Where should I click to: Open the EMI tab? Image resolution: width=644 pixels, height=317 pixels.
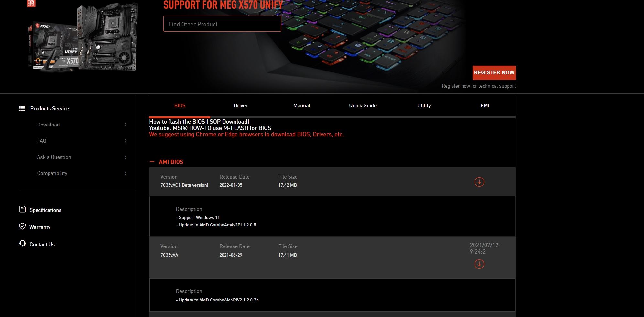485,105
